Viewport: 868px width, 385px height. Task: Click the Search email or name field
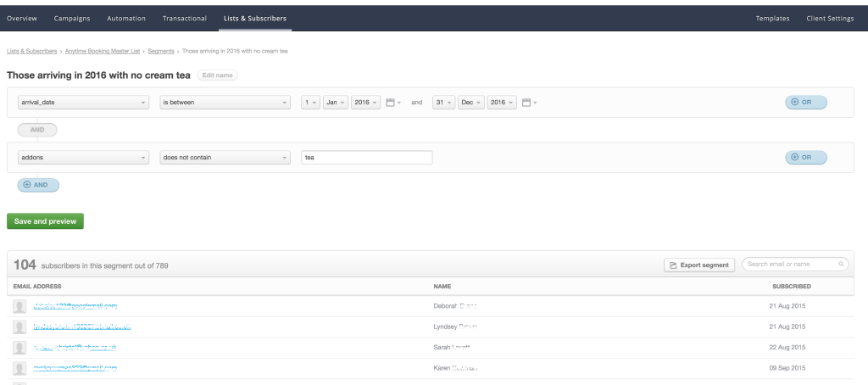[x=795, y=265]
